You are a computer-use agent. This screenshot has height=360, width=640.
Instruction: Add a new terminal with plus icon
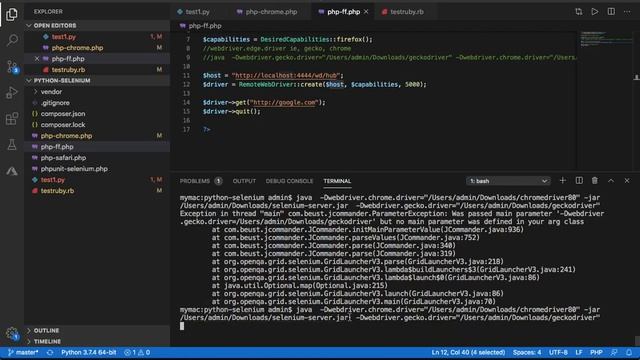pos(563,180)
